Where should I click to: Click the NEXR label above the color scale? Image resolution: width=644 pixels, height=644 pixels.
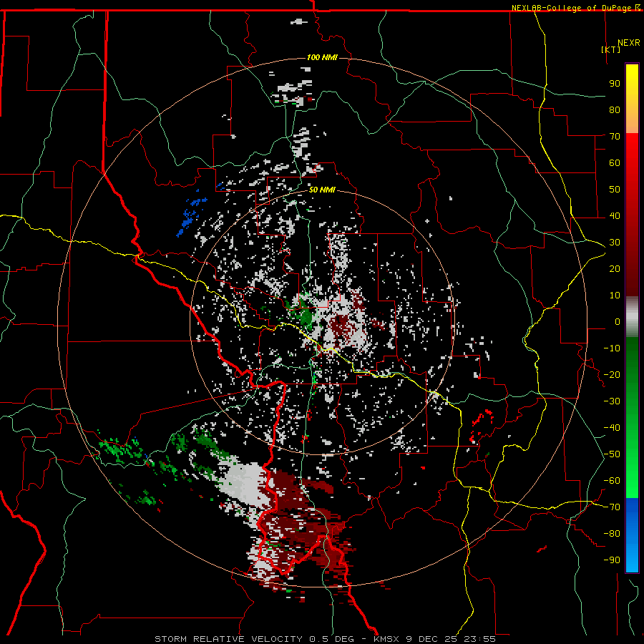tap(629, 43)
